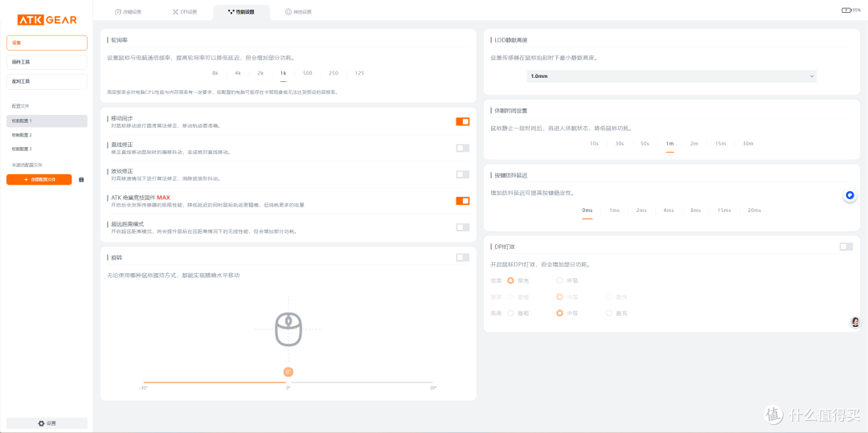This screenshot has width=868, height=433.
Task: Click the chevron arrow of the LOD dropdown
Action: tap(812, 76)
